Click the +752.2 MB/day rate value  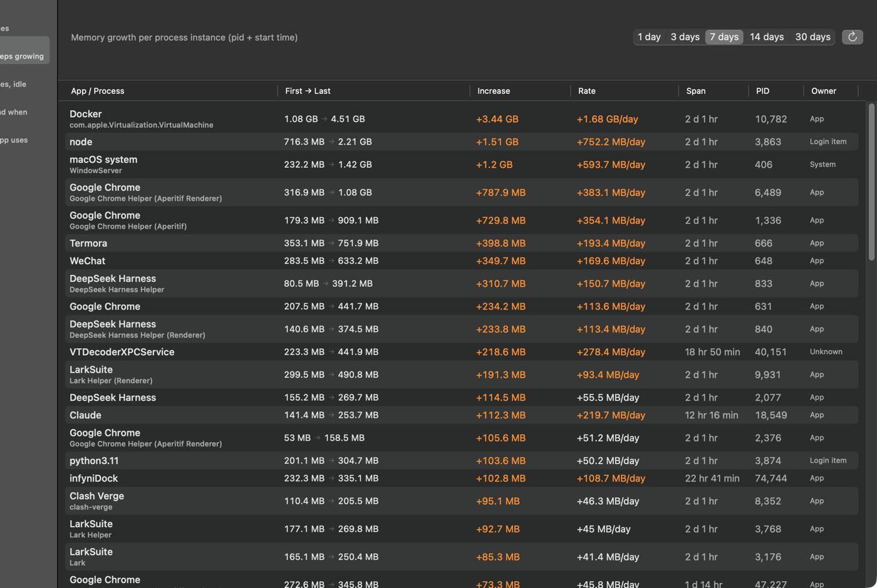(x=611, y=142)
